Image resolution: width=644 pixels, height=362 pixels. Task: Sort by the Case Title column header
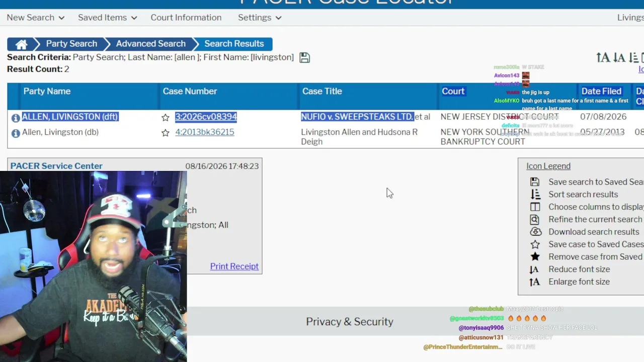tap(322, 91)
